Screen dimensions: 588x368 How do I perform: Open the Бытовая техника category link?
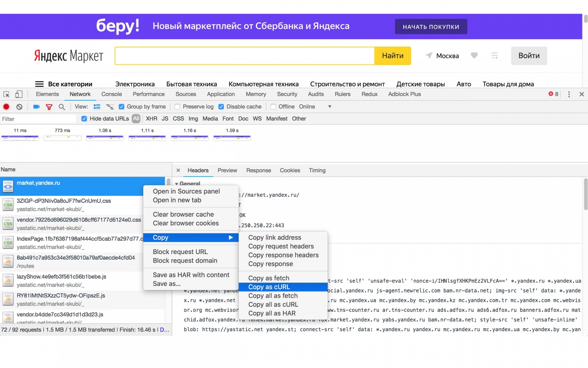tap(191, 84)
